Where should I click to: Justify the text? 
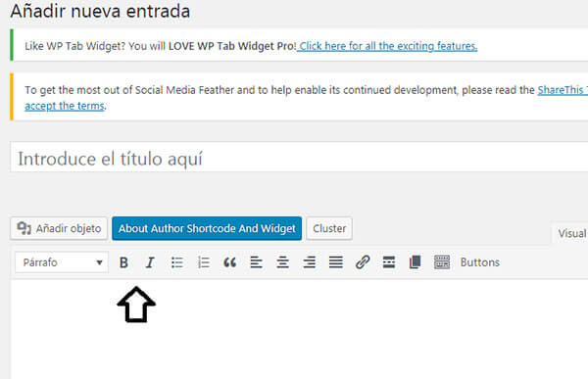[335, 262]
